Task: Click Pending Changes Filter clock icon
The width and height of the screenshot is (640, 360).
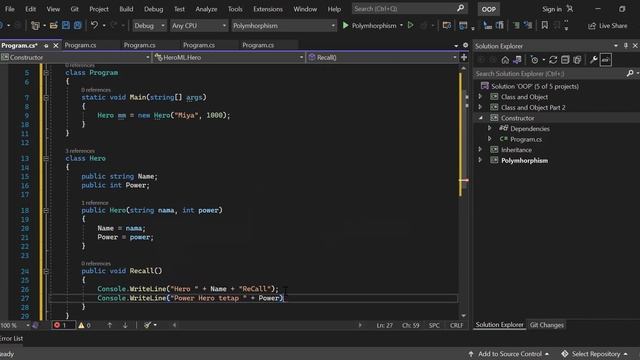Action: click(534, 60)
